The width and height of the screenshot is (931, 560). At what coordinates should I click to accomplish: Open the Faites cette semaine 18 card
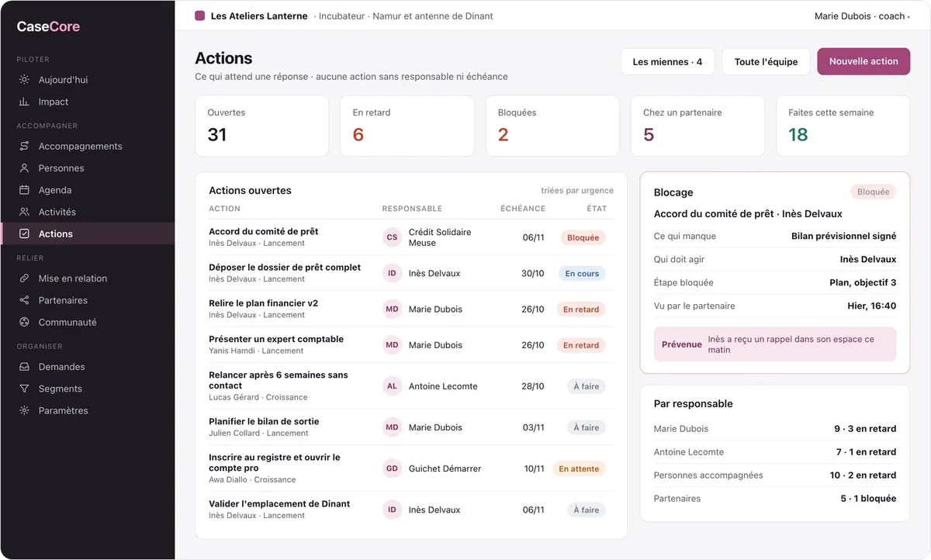tap(843, 126)
